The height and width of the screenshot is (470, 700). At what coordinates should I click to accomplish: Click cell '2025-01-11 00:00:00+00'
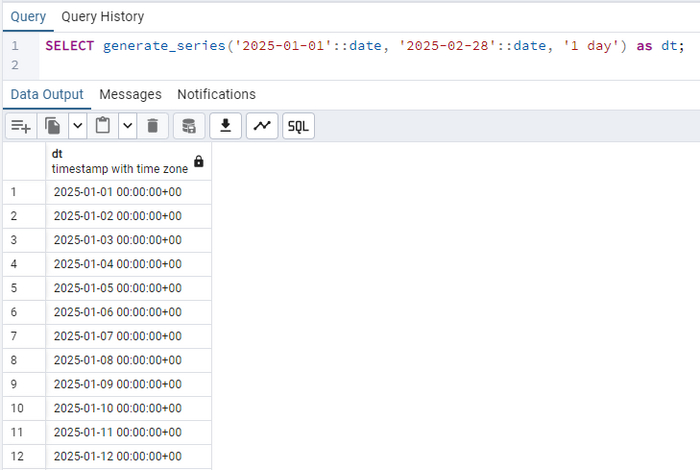[x=129, y=433]
